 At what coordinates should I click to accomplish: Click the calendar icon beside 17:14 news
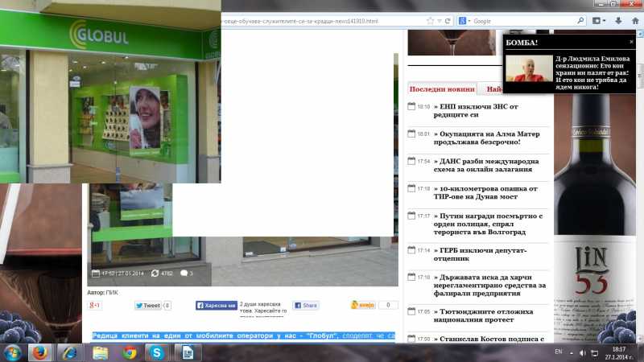point(411,250)
